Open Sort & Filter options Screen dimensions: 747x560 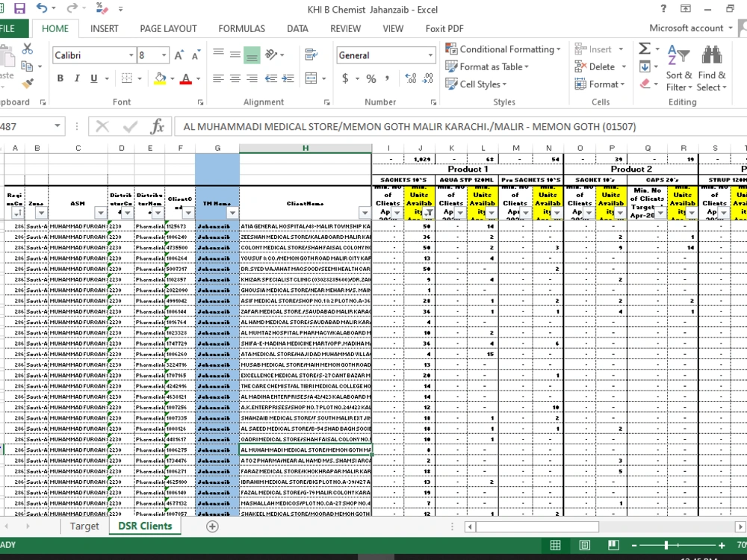679,66
